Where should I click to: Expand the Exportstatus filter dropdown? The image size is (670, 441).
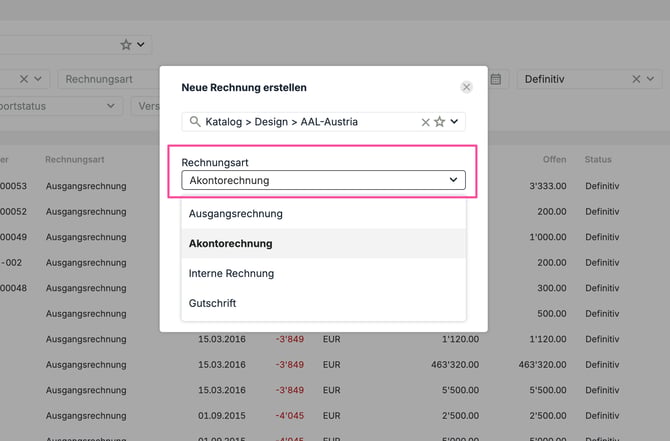click(x=111, y=106)
